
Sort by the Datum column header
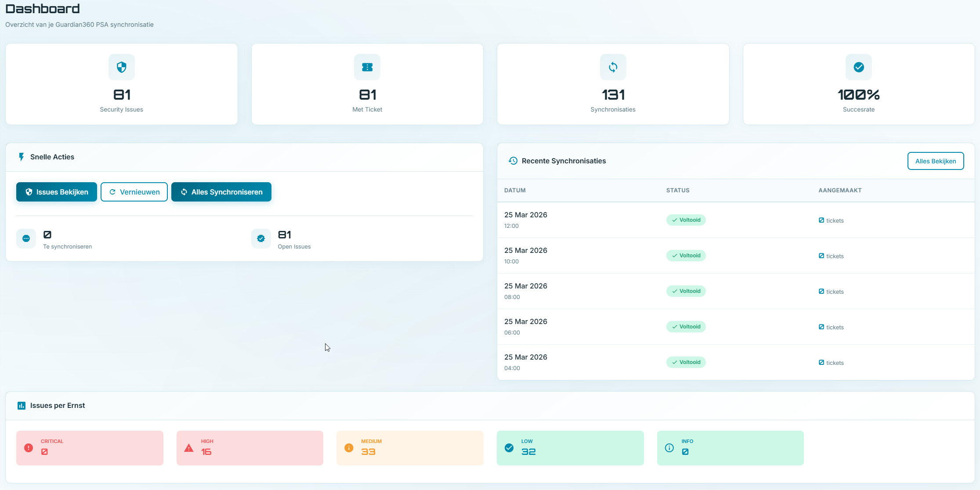pos(515,191)
